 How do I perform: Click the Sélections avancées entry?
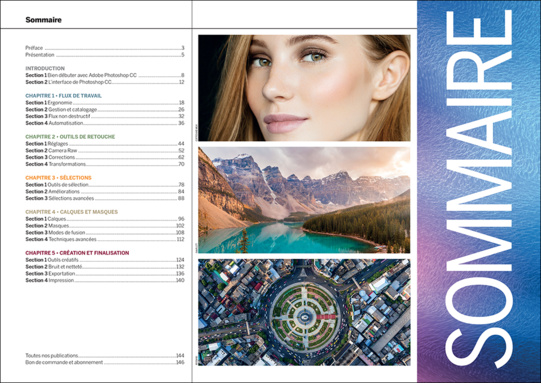[x=105, y=198]
